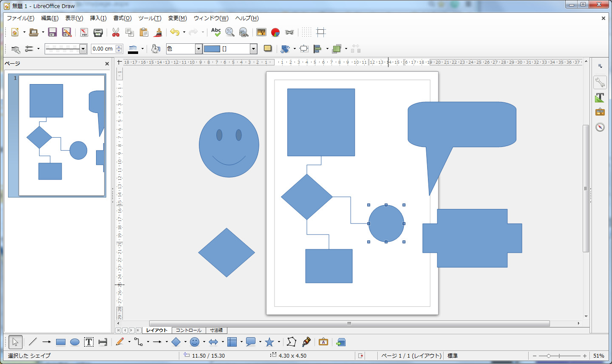The height and width of the screenshot is (364, 612).
Task: Click the Area fill bucket icon
Action: click(156, 49)
